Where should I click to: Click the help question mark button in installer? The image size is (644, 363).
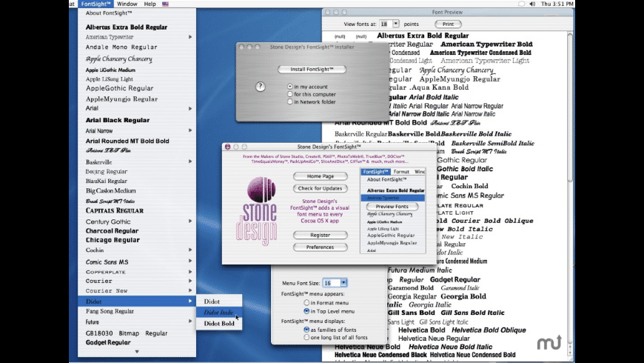point(261,87)
